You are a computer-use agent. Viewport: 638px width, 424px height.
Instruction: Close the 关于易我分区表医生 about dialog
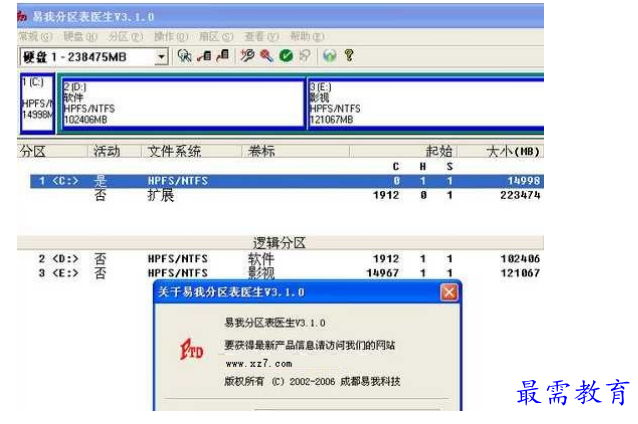pyautogui.click(x=449, y=292)
